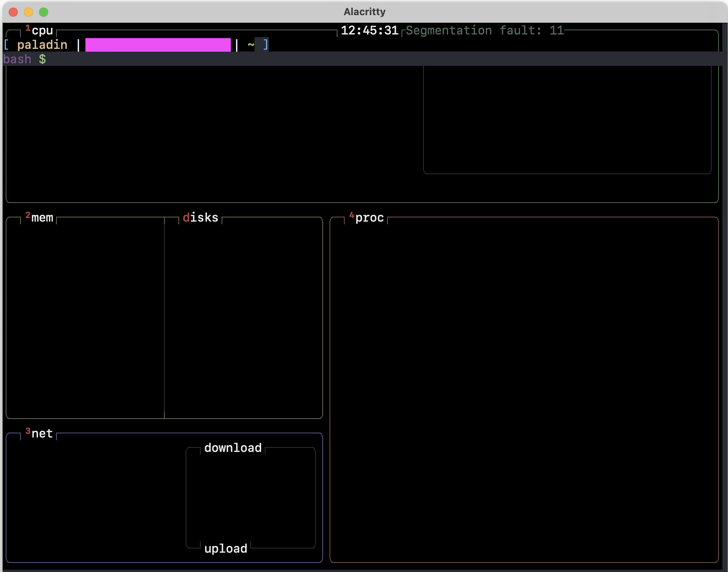The image size is (728, 572).
Task: Click the Segmentation fault: 11 text
Action: 485,31
